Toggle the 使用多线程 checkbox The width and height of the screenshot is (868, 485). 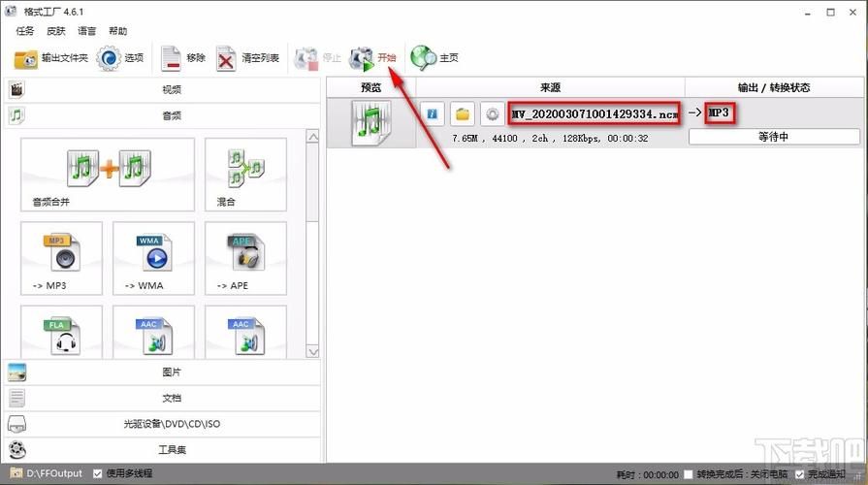click(98, 473)
